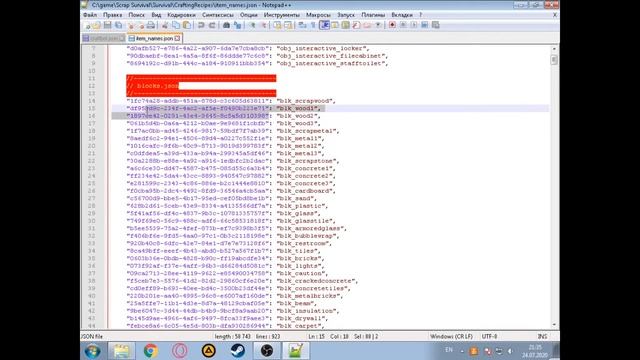Open Folder as Workspace panel

367,25
